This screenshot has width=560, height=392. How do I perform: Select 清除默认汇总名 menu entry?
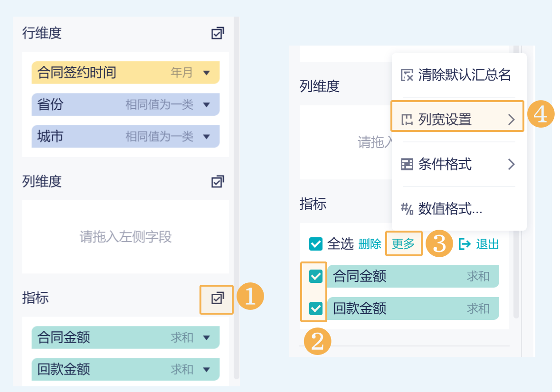pyautogui.click(x=465, y=75)
